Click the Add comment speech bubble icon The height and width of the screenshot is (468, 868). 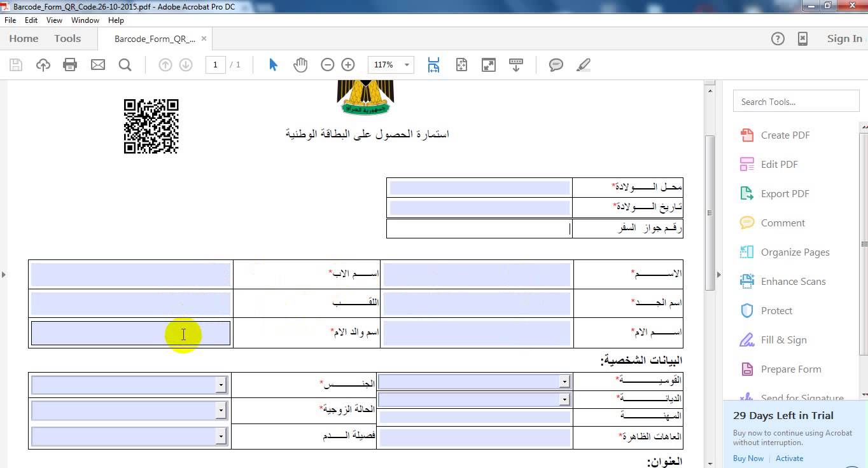(556, 65)
